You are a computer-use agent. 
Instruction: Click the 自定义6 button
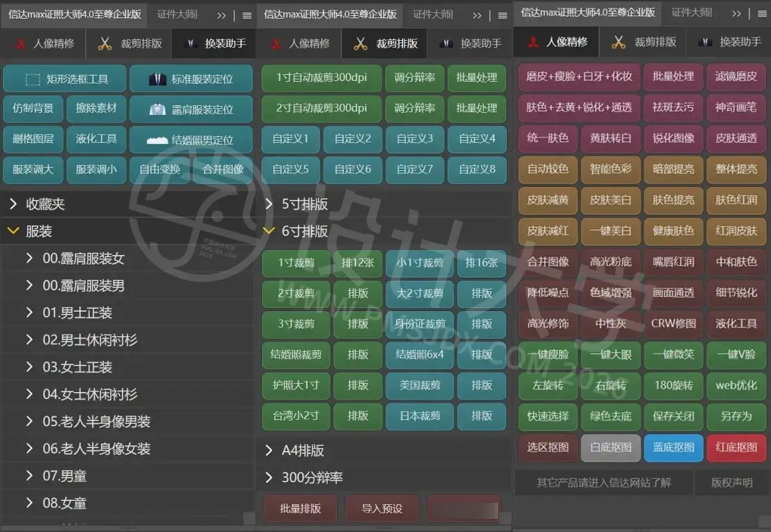click(x=353, y=170)
